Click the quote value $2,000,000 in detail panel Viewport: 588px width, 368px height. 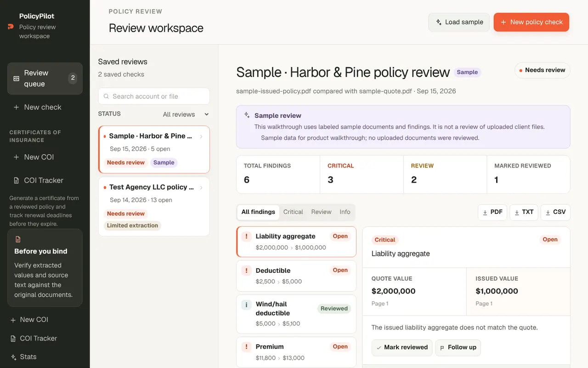393,291
